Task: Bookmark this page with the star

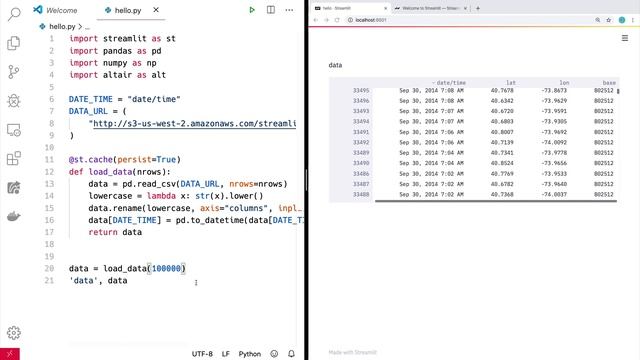Action: click(609, 20)
